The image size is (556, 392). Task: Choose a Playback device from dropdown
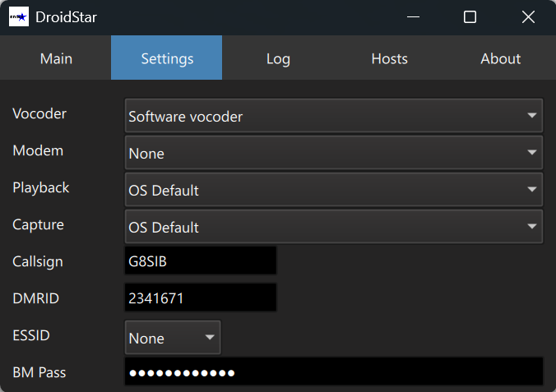pos(333,190)
